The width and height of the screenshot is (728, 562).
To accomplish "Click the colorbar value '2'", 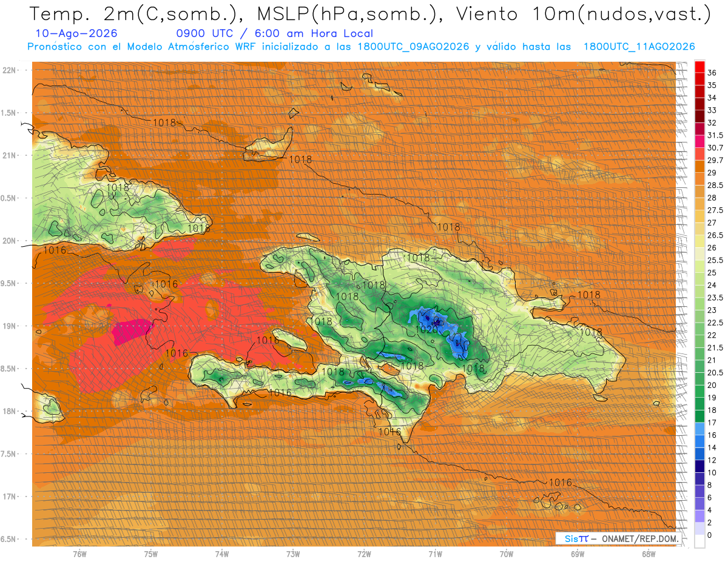I will (710, 523).
